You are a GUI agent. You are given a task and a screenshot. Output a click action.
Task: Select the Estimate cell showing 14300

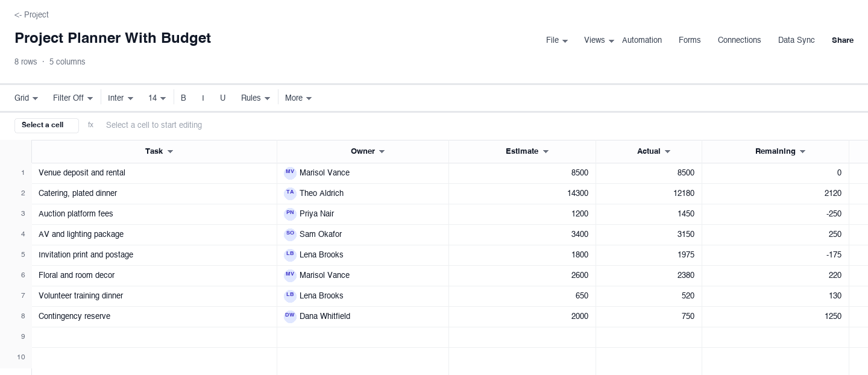click(x=523, y=194)
